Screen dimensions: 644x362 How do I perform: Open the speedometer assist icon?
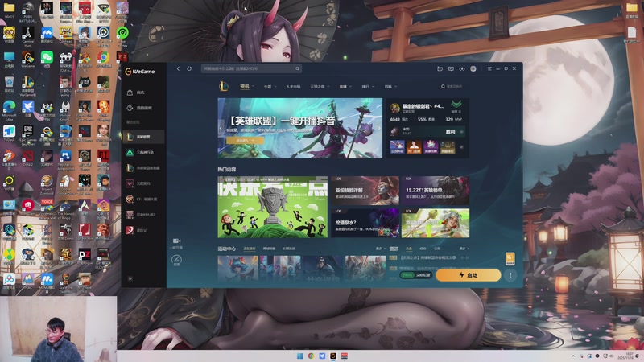coord(176,260)
